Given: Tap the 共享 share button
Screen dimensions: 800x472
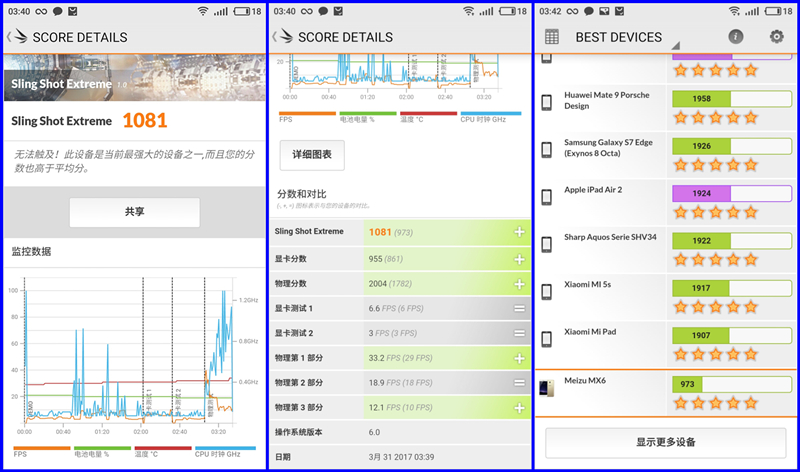Looking at the screenshot, I should pyautogui.click(x=135, y=212).
